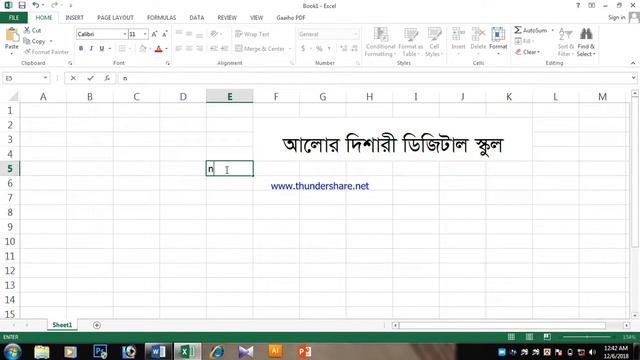Click the Fill button

pos(524,41)
